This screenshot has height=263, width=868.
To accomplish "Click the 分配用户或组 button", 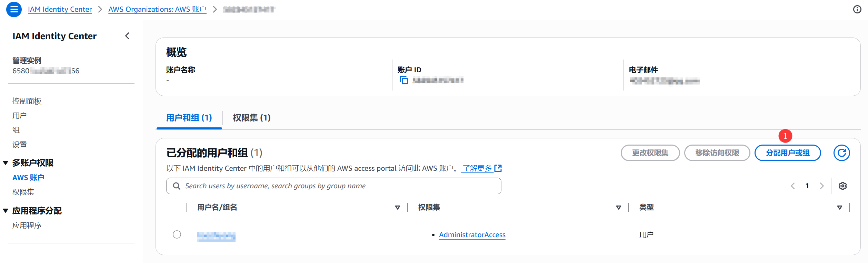I will point(787,153).
